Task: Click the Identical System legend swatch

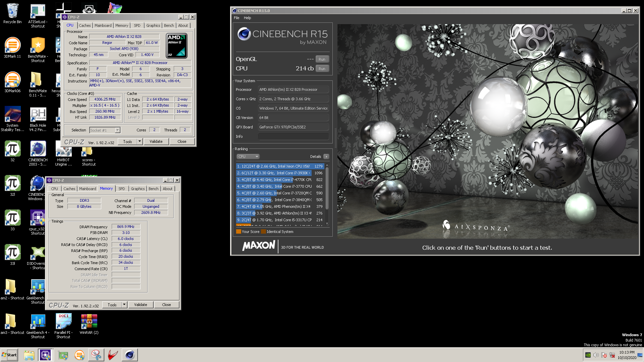Action: coord(263,232)
